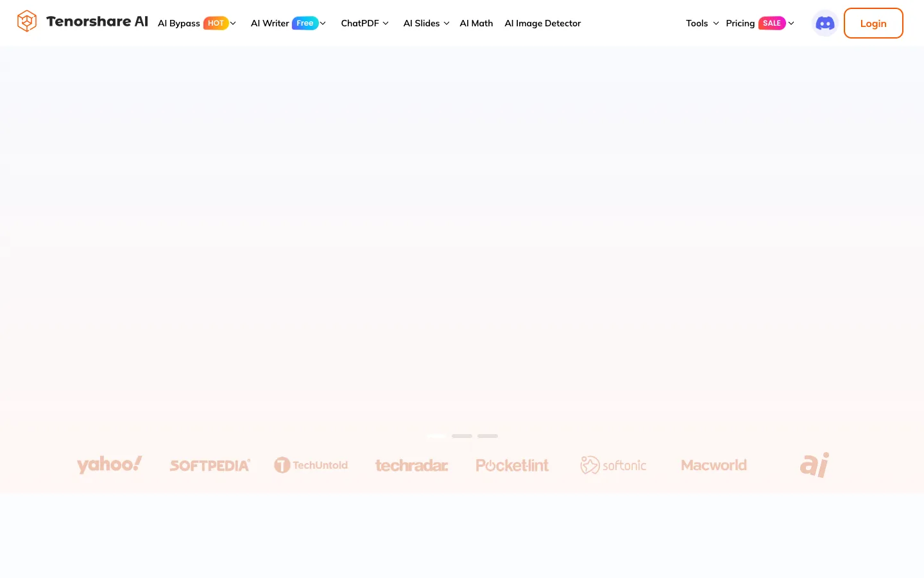Click the Pocket-lint logo
This screenshot has width=924, height=578.
click(512, 465)
